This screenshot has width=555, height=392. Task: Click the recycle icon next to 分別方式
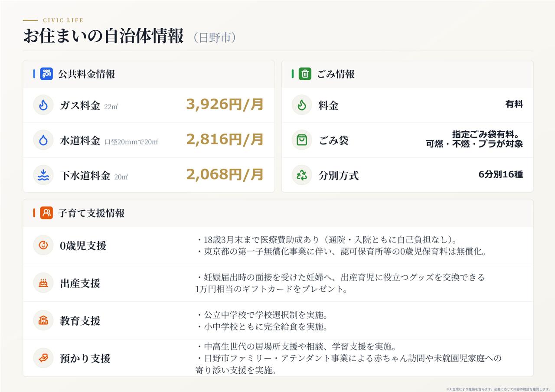pyautogui.click(x=302, y=175)
